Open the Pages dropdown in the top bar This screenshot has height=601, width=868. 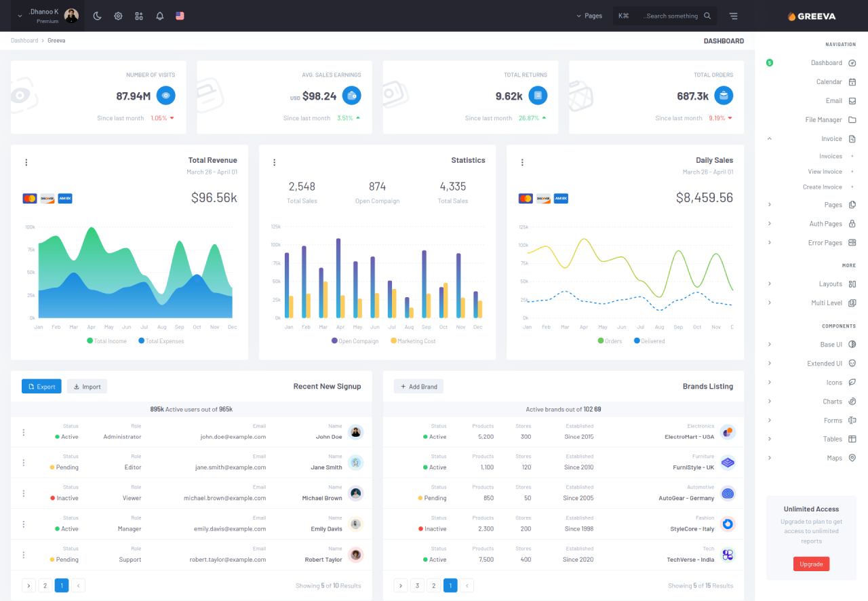coord(589,16)
